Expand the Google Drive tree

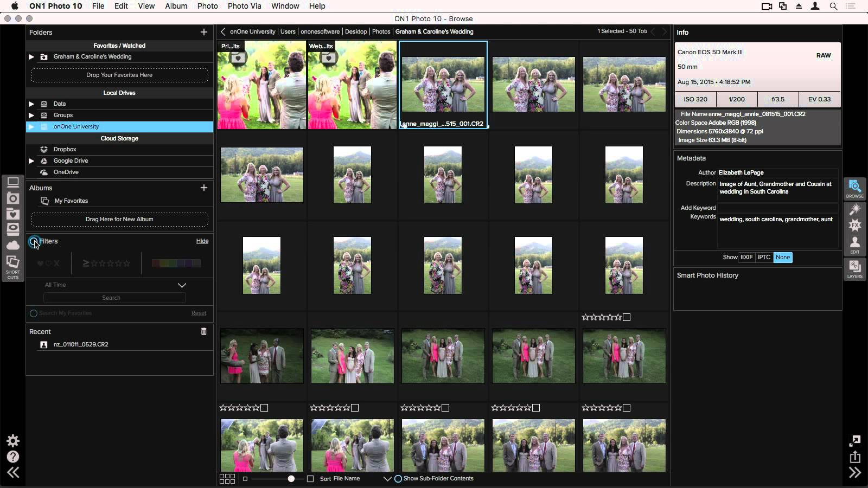pyautogui.click(x=31, y=160)
